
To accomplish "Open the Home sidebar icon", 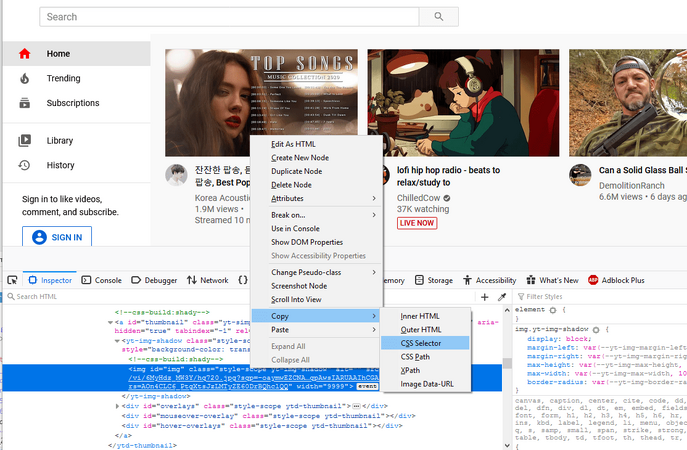I will pos(25,53).
